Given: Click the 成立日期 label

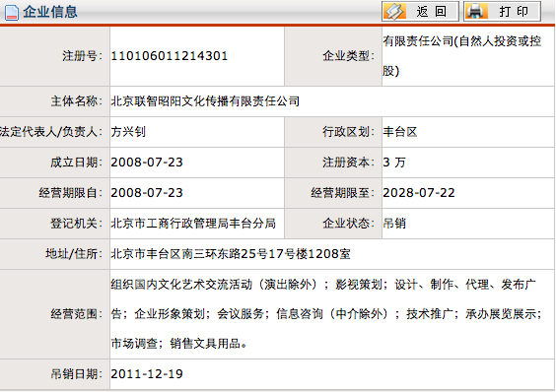Looking at the screenshot, I should (x=77, y=163).
